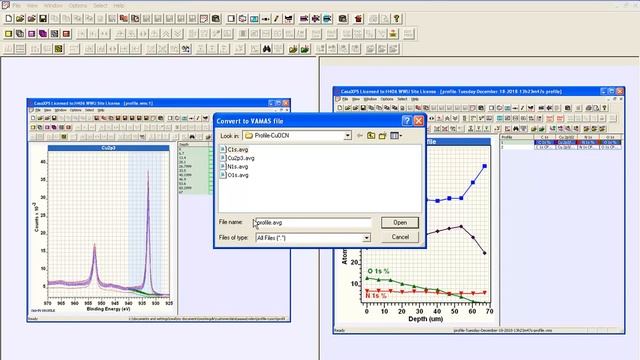Click the Open file icon in main toolbar
This screenshot has width=640, height=360.
20,19
